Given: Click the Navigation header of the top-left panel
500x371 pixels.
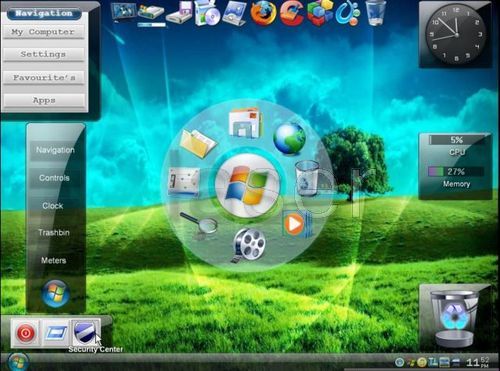Looking at the screenshot, I should click(x=44, y=13).
